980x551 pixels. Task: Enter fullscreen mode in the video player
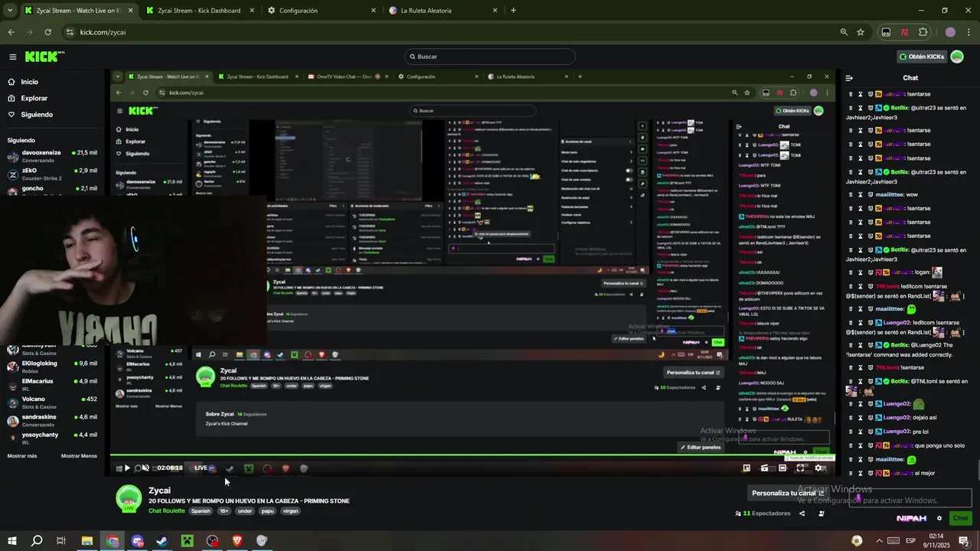[x=801, y=468]
